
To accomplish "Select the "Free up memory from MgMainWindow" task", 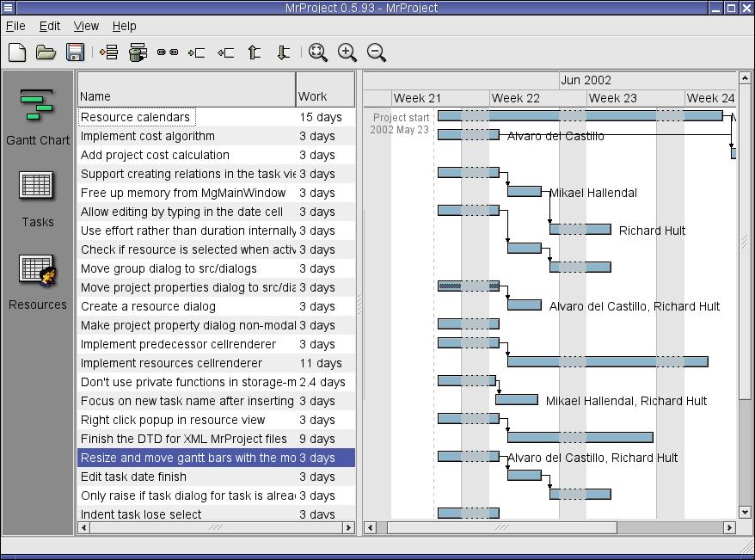I will [x=216, y=193].
